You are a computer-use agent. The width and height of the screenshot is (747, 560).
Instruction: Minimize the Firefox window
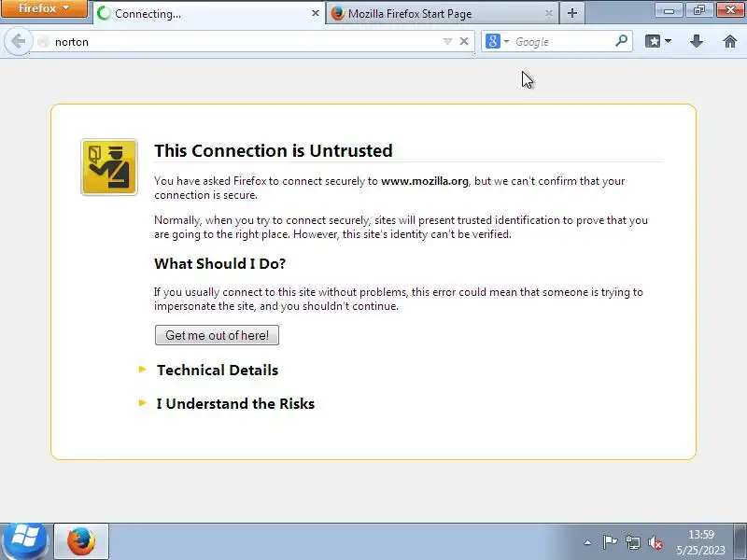point(669,9)
